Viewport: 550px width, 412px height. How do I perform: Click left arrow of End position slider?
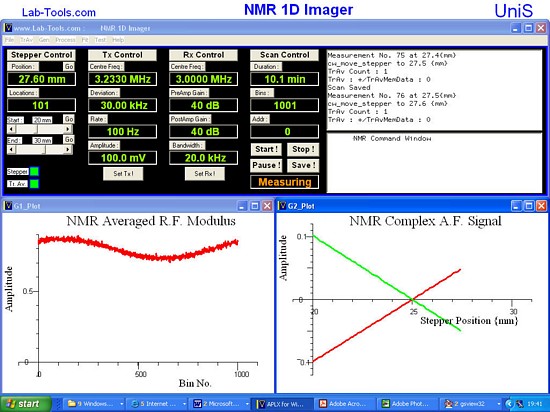11,150
